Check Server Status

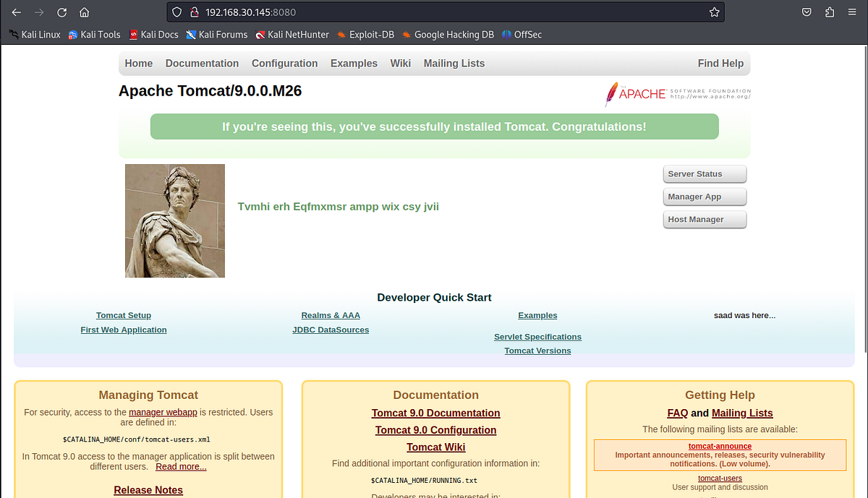[704, 173]
